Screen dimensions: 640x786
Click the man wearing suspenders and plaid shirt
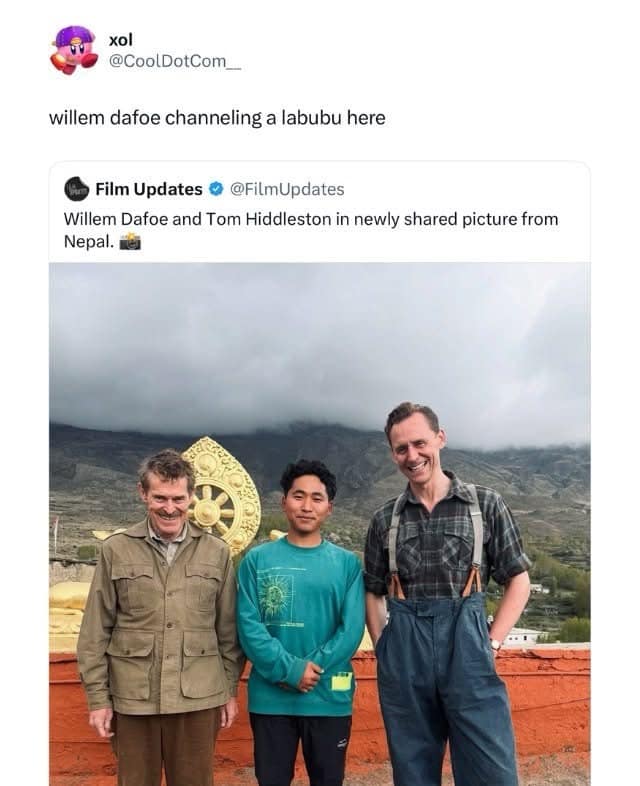(446, 594)
